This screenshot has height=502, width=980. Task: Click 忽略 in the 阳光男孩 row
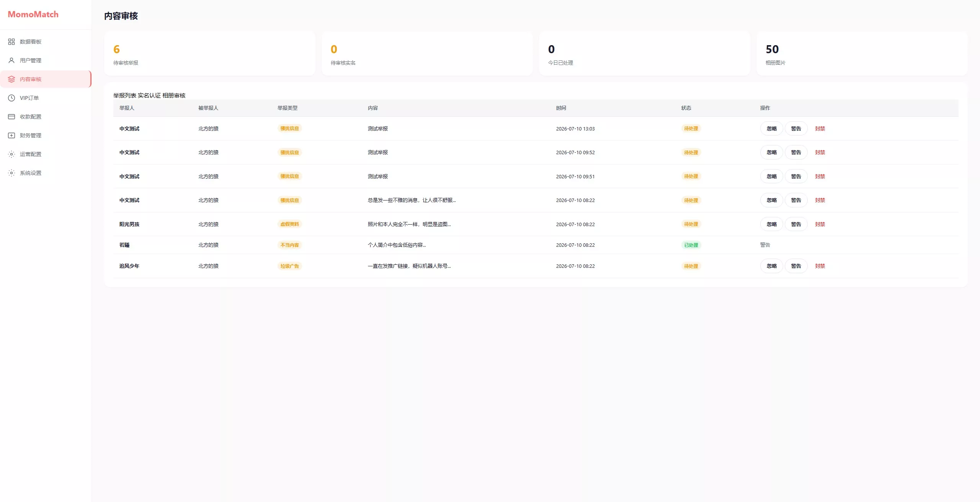pos(771,224)
